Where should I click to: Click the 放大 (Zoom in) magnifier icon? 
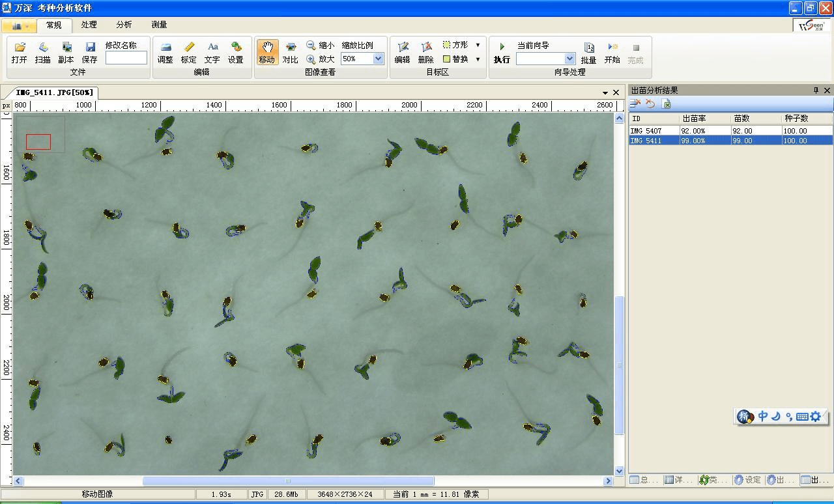point(311,59)
